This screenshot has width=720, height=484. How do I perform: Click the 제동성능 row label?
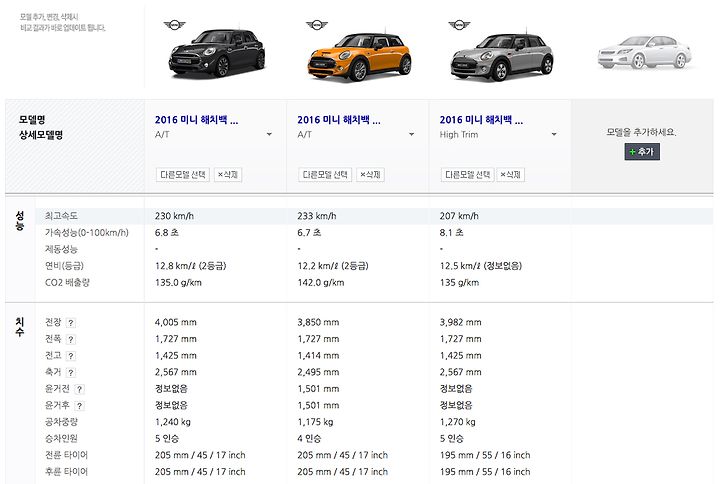point(61,249)
